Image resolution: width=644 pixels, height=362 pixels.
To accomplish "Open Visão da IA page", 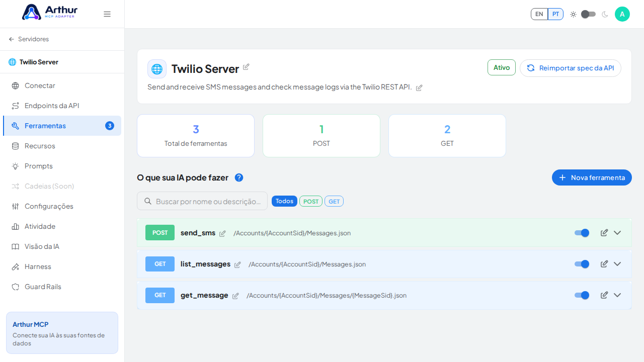I will point(62,246).
